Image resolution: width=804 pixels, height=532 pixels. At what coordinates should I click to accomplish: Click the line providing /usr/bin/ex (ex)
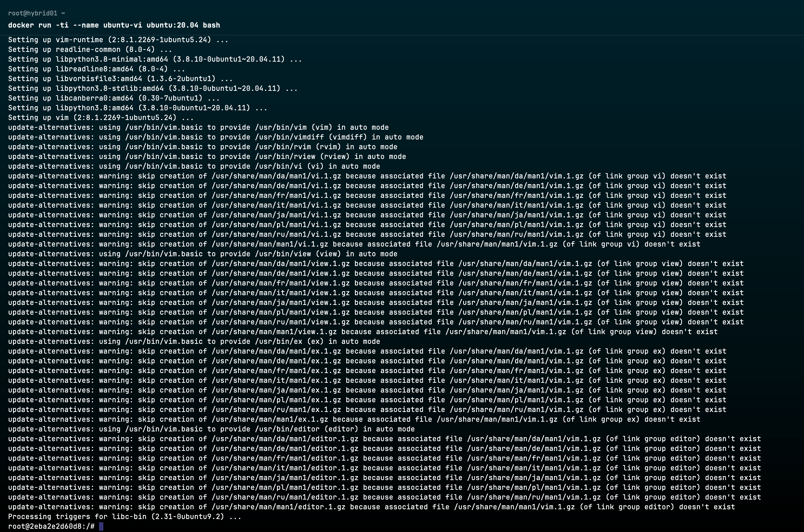coord(194,341)
